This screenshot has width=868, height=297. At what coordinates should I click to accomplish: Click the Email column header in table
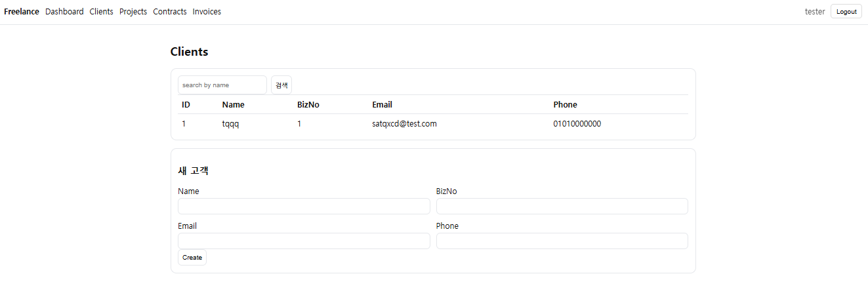coord(382,104)
